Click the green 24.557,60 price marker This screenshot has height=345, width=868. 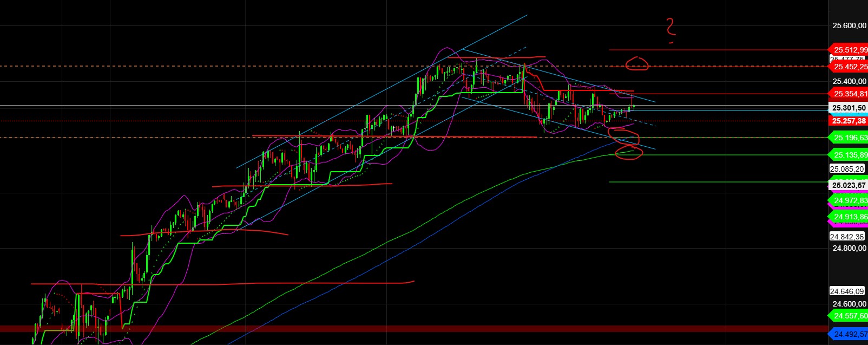pos(850,316)
